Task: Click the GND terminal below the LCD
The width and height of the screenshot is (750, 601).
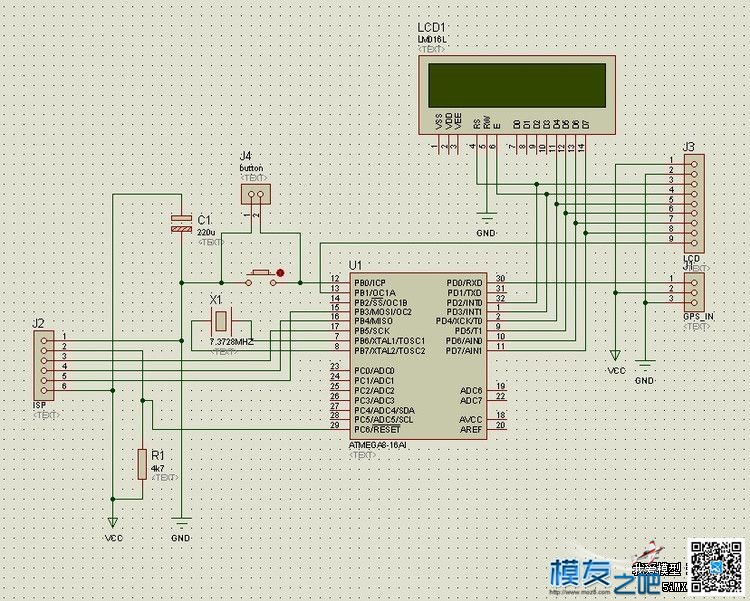Action: (486, 220)
